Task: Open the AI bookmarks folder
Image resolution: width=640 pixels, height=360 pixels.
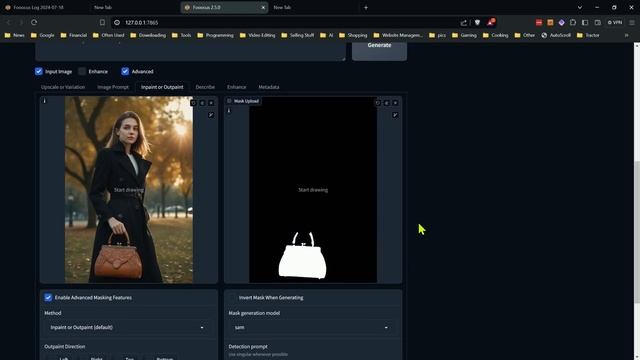Action: tap(327, 36)
